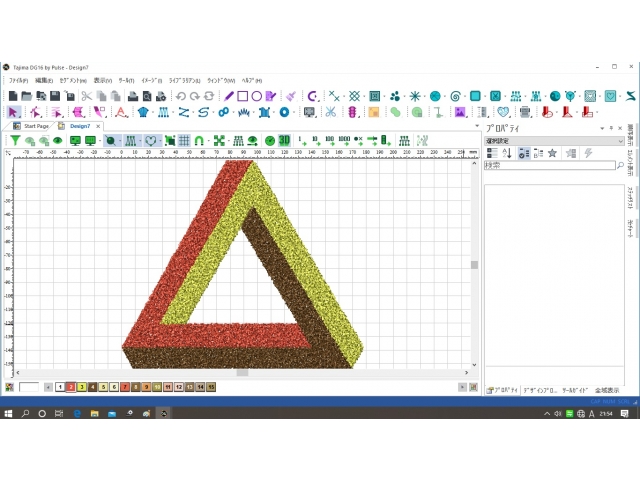Toggle the highlighted green stitch display button

[x=131, y=141]
